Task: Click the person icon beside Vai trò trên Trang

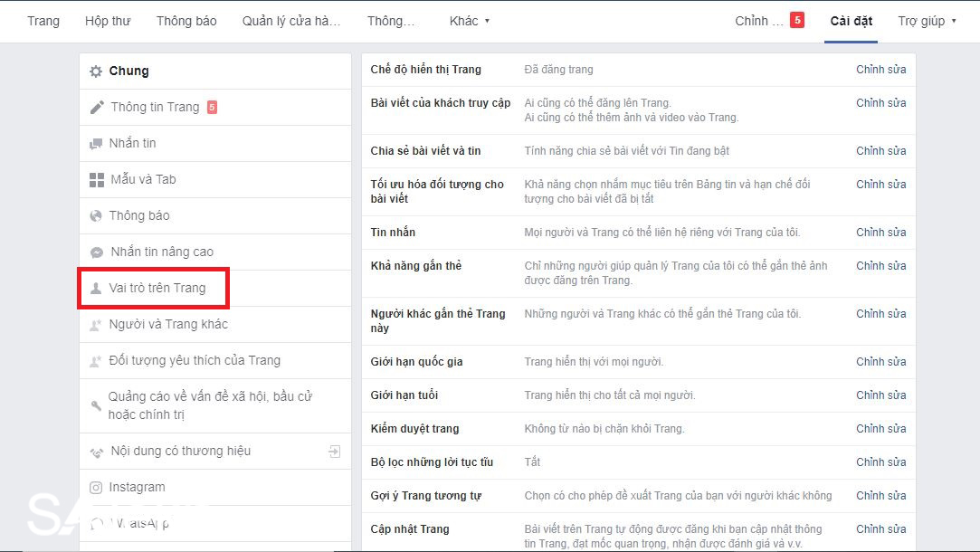Action: tap(97, 288)
